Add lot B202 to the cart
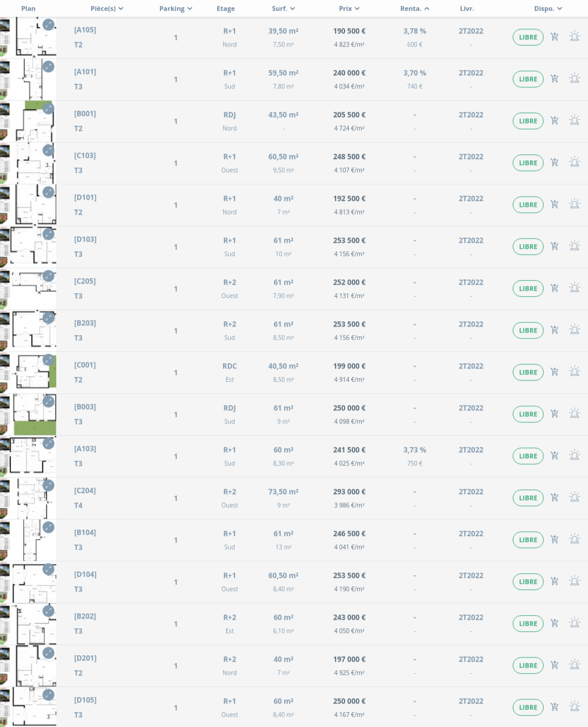588x727 pixels. [x=555, y=623]
